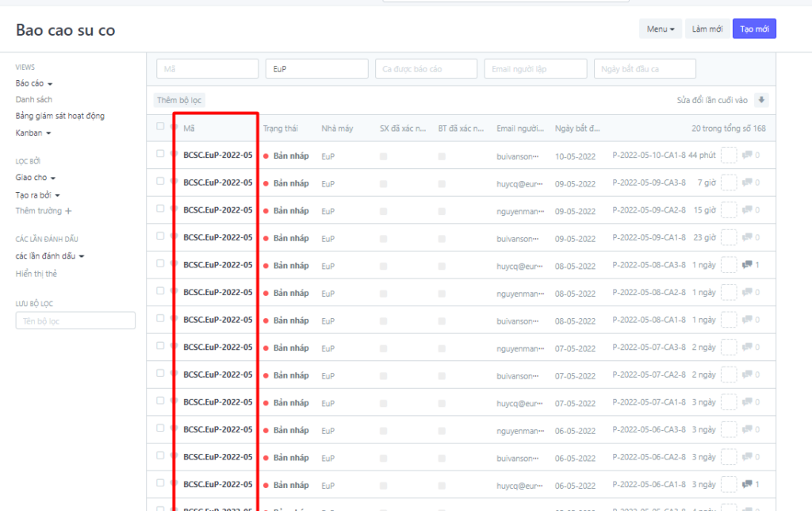Tick the select-all checkbox in header row
812x511 pixels.
tap(161, 127)
